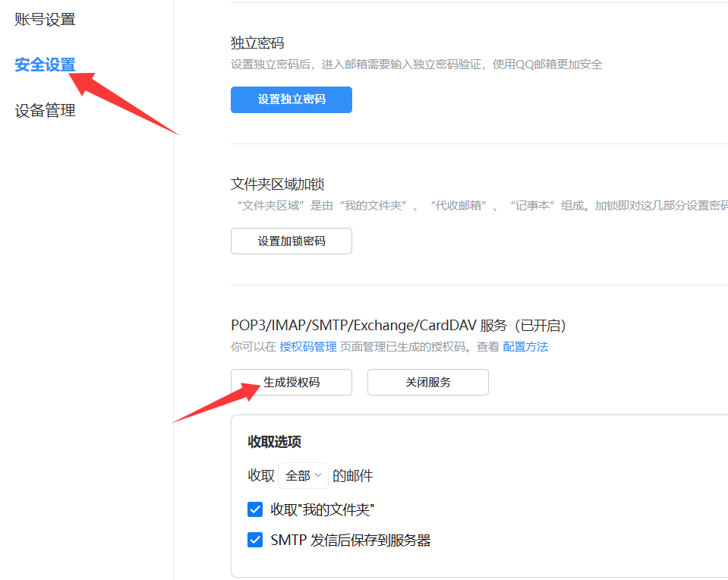The image size is (728, 580).
Task: Open 账号设置 in the sidebar
Action: (46, 20)
